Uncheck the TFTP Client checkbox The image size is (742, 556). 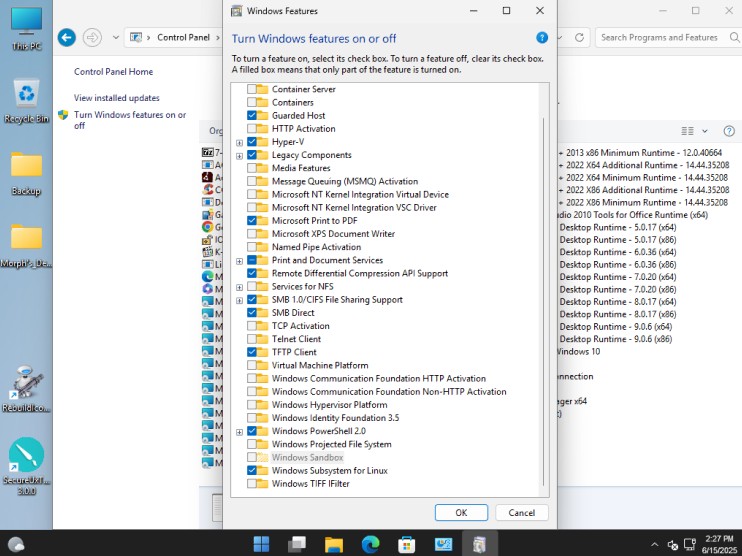(x=252, y=352)
